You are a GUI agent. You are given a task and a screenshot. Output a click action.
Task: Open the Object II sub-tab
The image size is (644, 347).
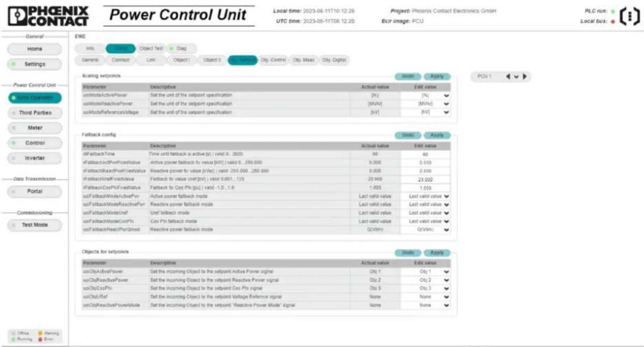click(212, 60)
